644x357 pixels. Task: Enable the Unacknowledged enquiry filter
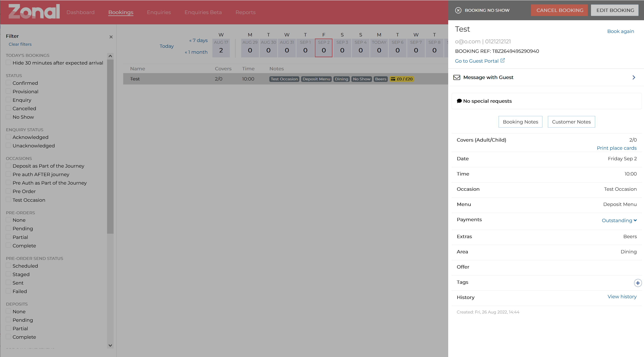tap(8, 145)
